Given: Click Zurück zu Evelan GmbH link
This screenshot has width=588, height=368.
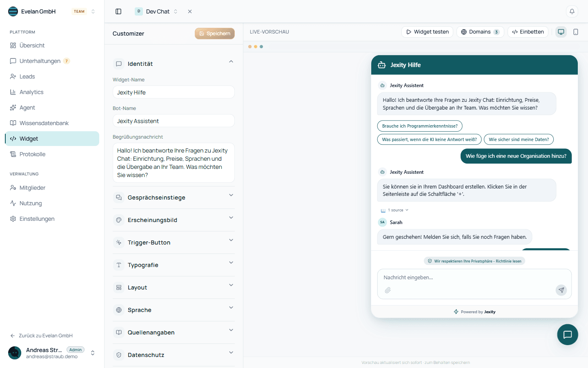Looking at the screenshot, I should 41,336.
